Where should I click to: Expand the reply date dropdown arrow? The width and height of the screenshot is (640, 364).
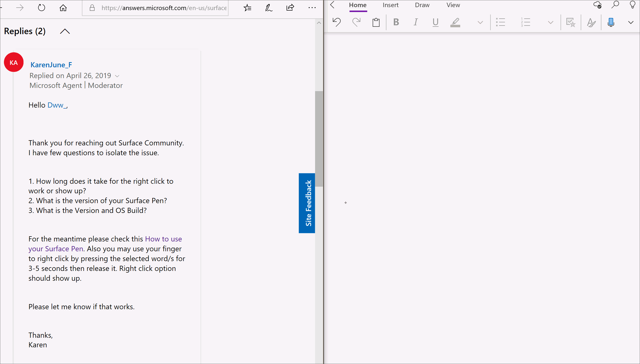click(117, 76)
